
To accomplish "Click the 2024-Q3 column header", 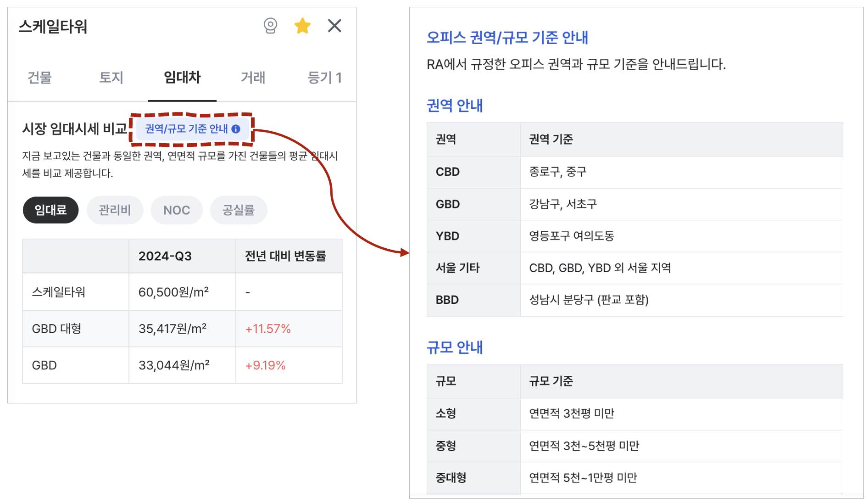I will [x=165, y=256].
